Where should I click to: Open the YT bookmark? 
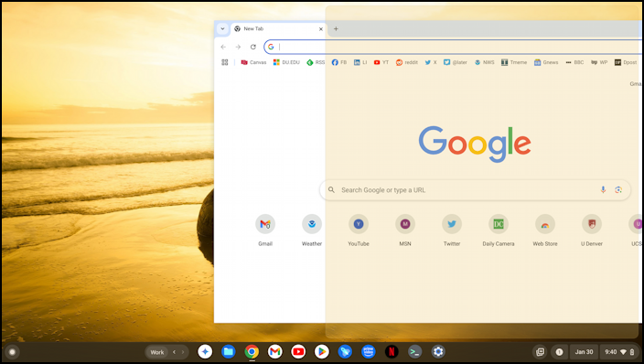381,62
